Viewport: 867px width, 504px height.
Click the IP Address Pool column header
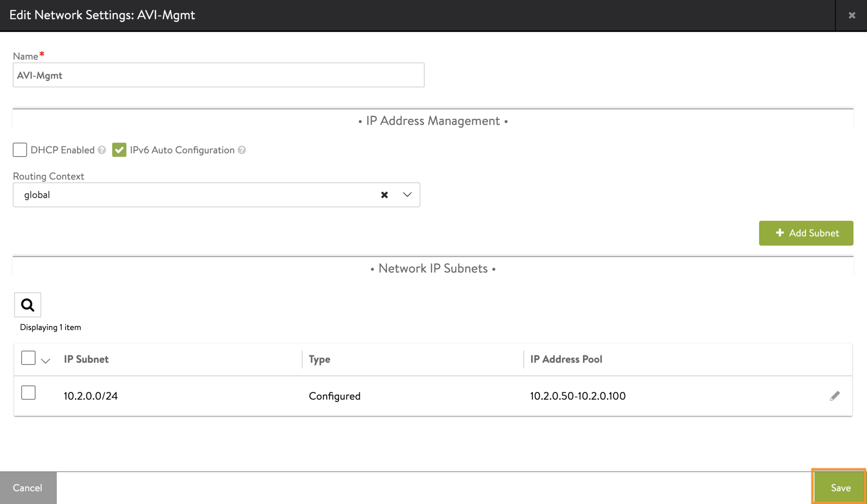pos(566,359)
